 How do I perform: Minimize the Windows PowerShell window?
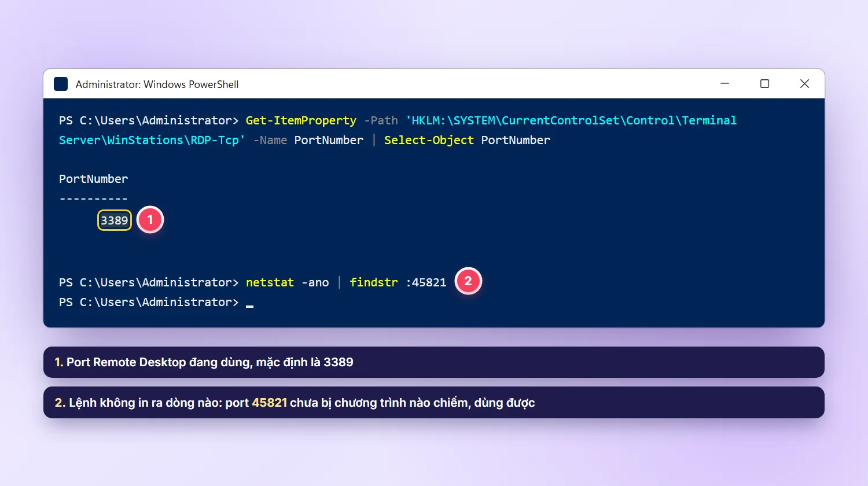724,84
